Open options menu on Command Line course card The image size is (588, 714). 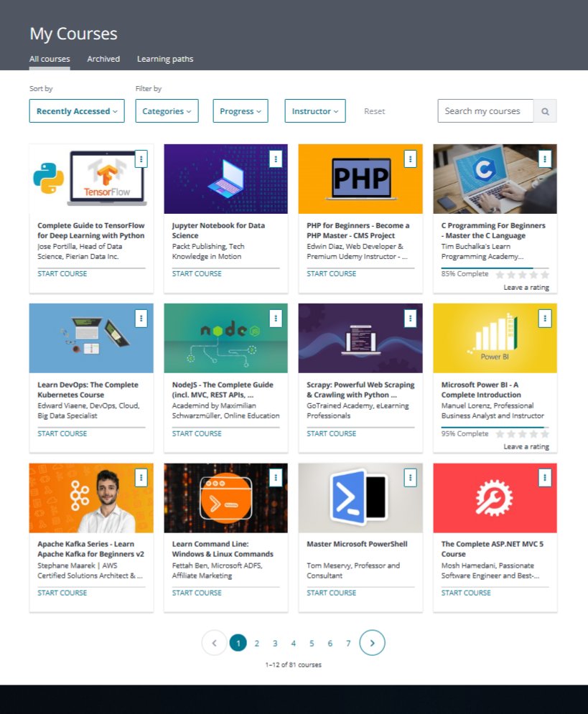click(276, 478)
